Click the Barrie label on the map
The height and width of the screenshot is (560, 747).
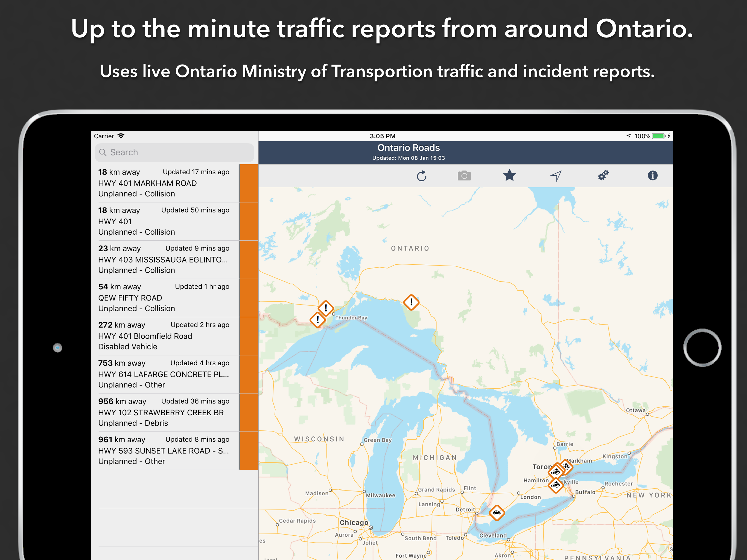pyautogui.click(x=565, y=444)
